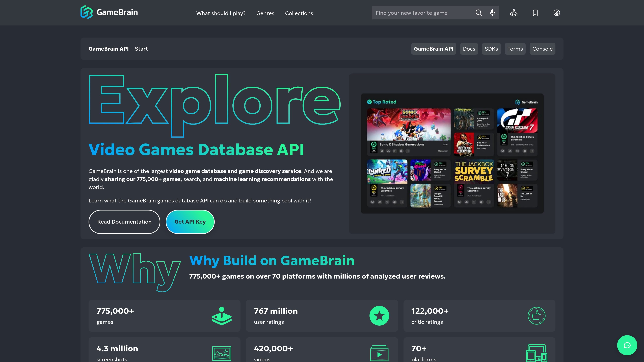Click Sonic X Shadow Generations thumbnail

(409, 124)
